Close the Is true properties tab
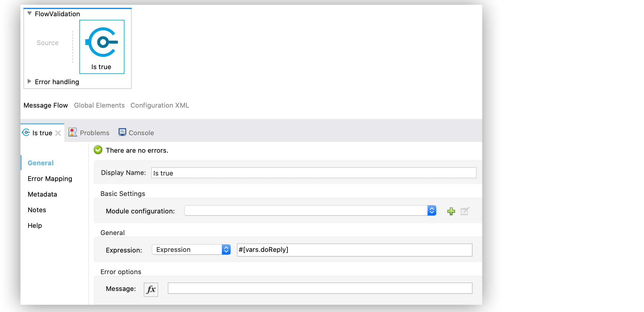The height and width of the screenshot is (312, 644). click(x=58, y=133)
